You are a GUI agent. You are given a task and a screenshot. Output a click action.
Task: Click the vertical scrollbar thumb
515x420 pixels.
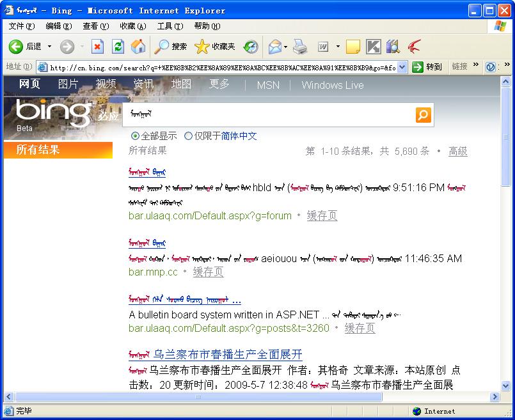pyautogui.click(x=506, y=137)
